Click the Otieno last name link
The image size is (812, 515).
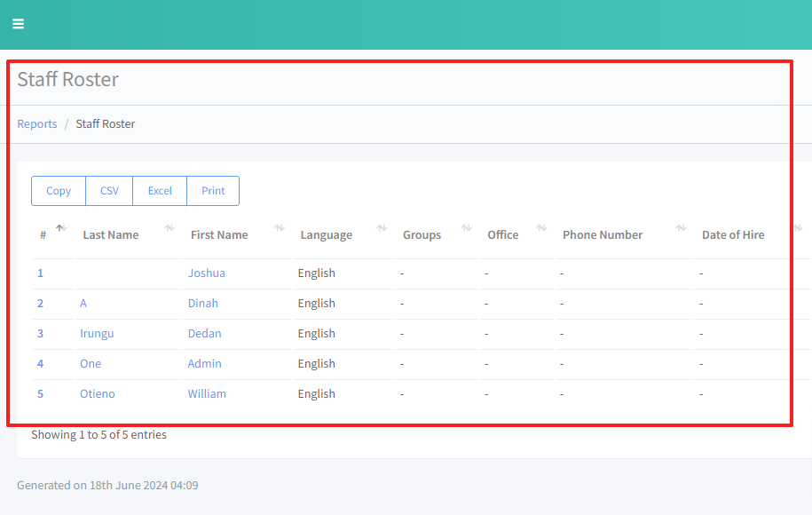[98, 394]
